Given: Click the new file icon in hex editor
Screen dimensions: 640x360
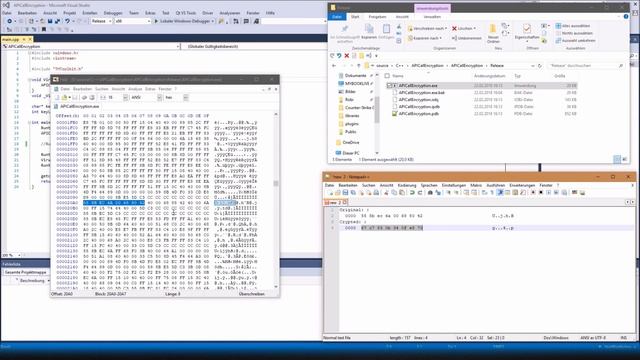Looking at the screenshot, I should click(57, 98).
